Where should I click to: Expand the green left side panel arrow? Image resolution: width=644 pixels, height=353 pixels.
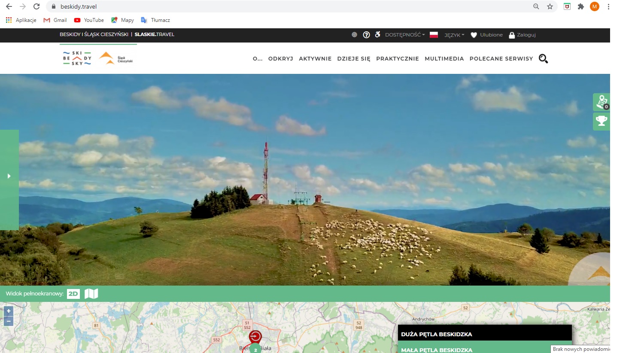(9, 176)
